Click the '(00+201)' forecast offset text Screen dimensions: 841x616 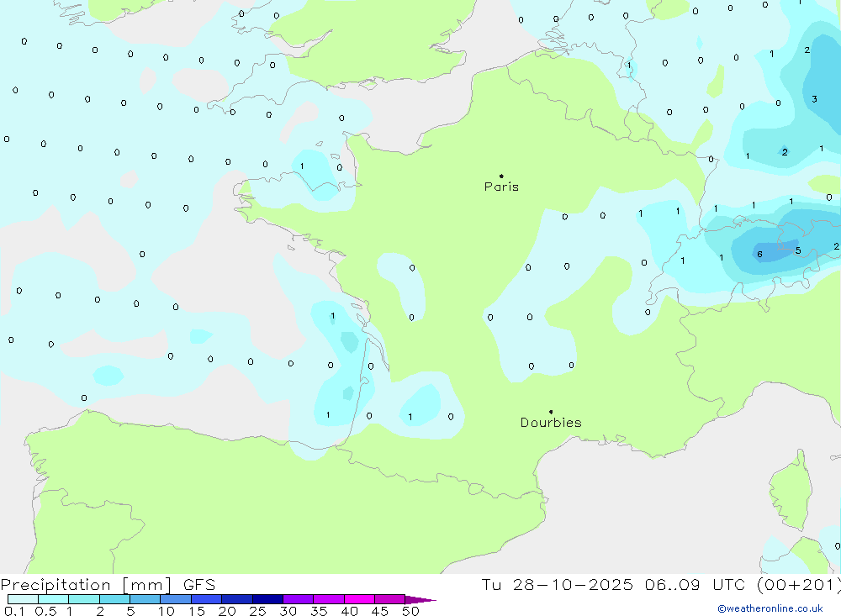tap(801, 585)
